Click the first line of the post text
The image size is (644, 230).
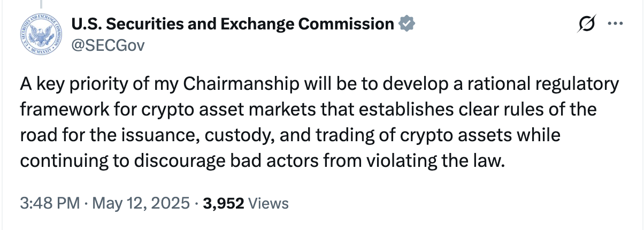pyautogui.click(x=319, y=86)
